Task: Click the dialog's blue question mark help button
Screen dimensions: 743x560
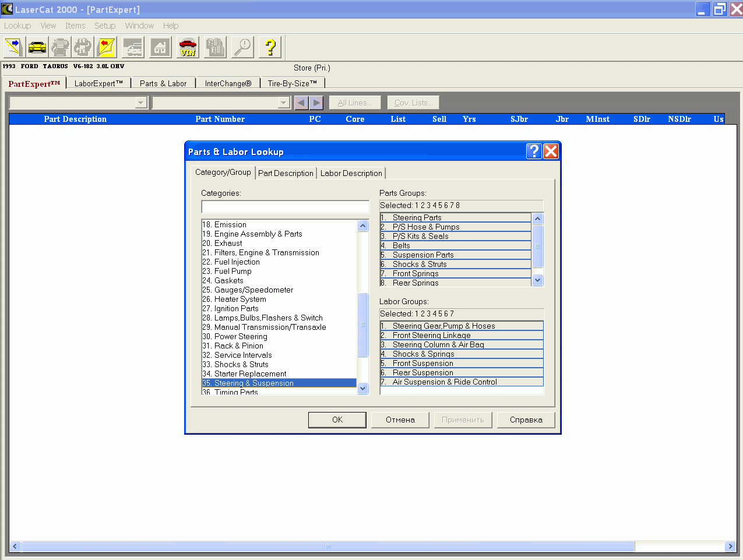Action: pyautogui.click(x=534, y=152)
